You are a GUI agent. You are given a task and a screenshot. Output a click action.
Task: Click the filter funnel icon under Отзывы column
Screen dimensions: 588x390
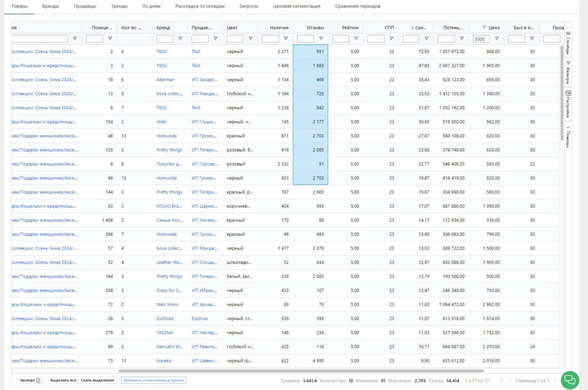coord(321,38)
